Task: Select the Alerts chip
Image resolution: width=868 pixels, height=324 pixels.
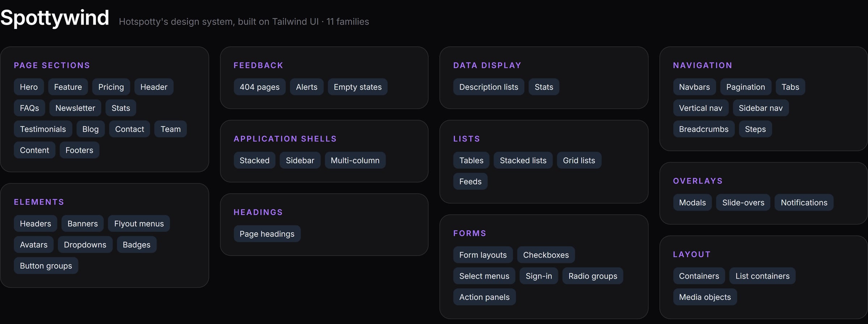Action: [307, 87]
